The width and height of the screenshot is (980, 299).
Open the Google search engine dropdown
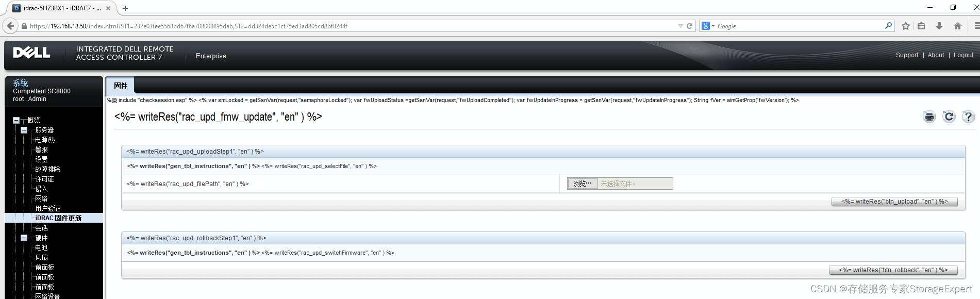point(708,26)
